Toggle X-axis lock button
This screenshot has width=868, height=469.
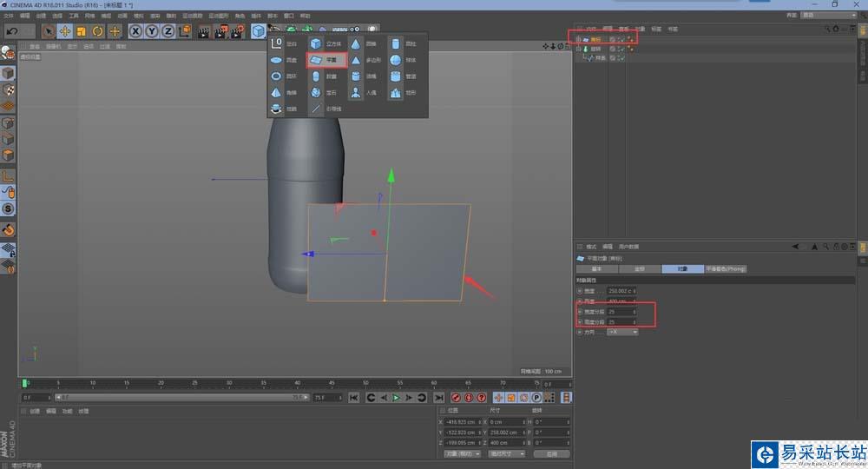136,31
